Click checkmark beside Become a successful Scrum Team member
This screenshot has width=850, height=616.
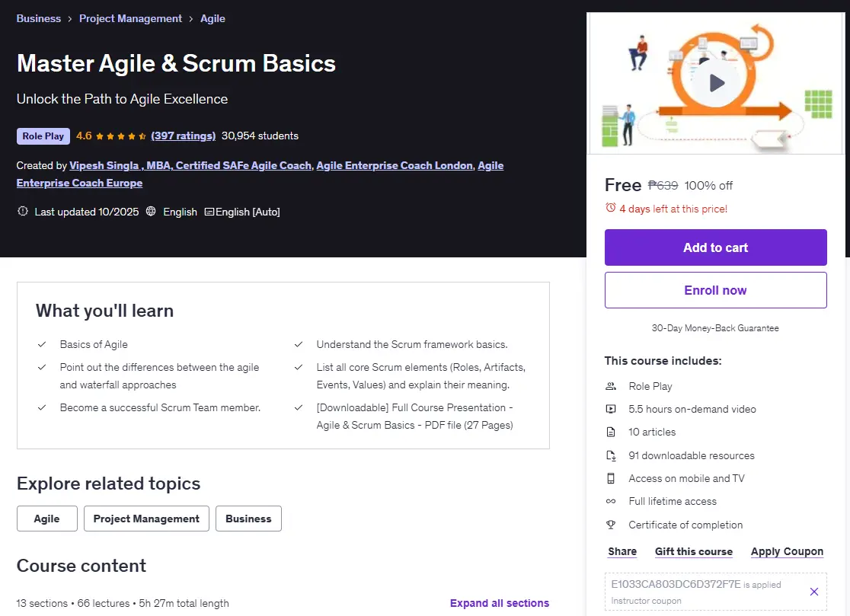(42, 407)
